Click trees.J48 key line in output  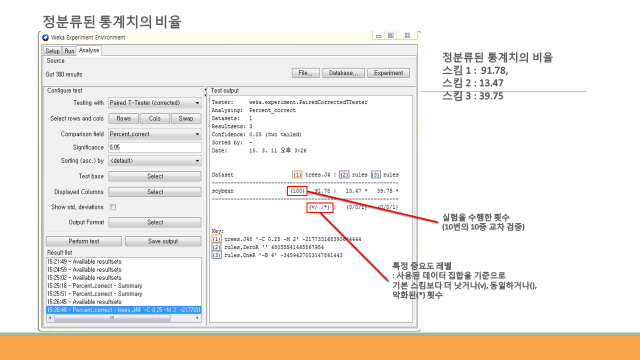(287, 239)
